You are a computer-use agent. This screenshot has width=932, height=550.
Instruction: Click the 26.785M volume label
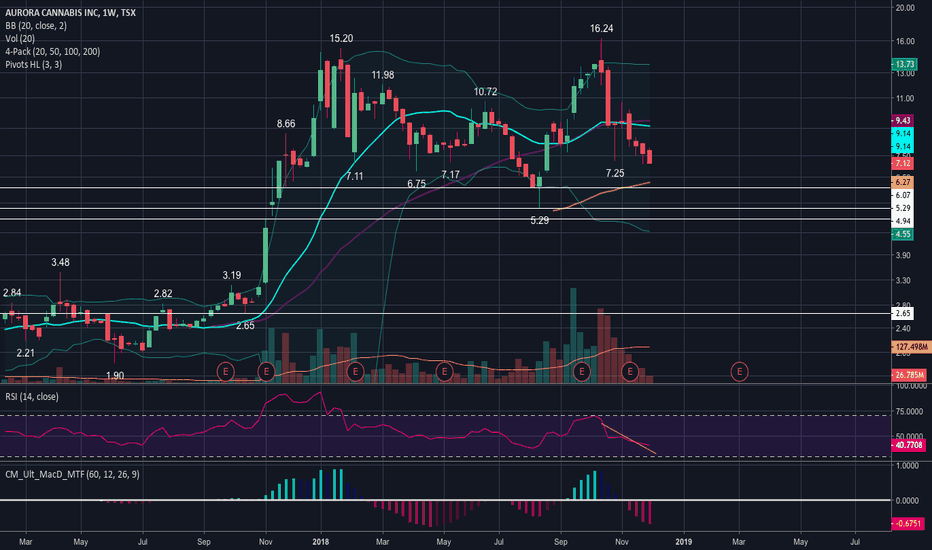click(x=909, y=375)
